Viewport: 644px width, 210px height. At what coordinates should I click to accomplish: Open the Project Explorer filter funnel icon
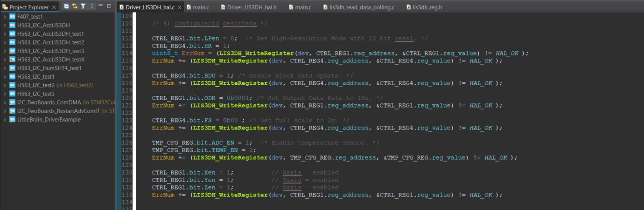point(83,7)
